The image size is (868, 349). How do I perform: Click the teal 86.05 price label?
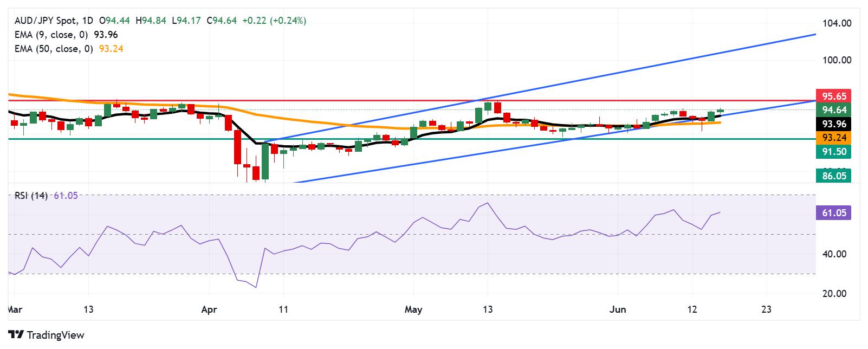833,176
